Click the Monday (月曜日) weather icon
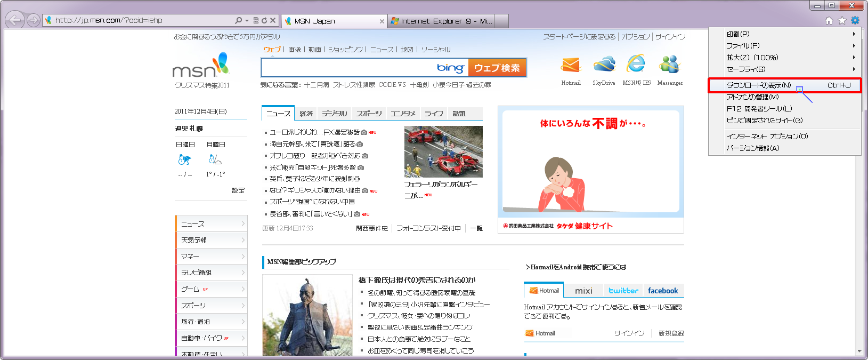Screen dimensions: 868x360 coord(215,159)
